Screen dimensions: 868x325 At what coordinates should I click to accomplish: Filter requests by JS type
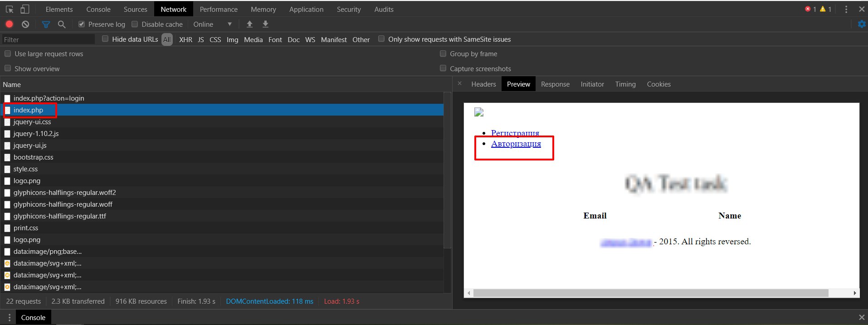[201, 40]
